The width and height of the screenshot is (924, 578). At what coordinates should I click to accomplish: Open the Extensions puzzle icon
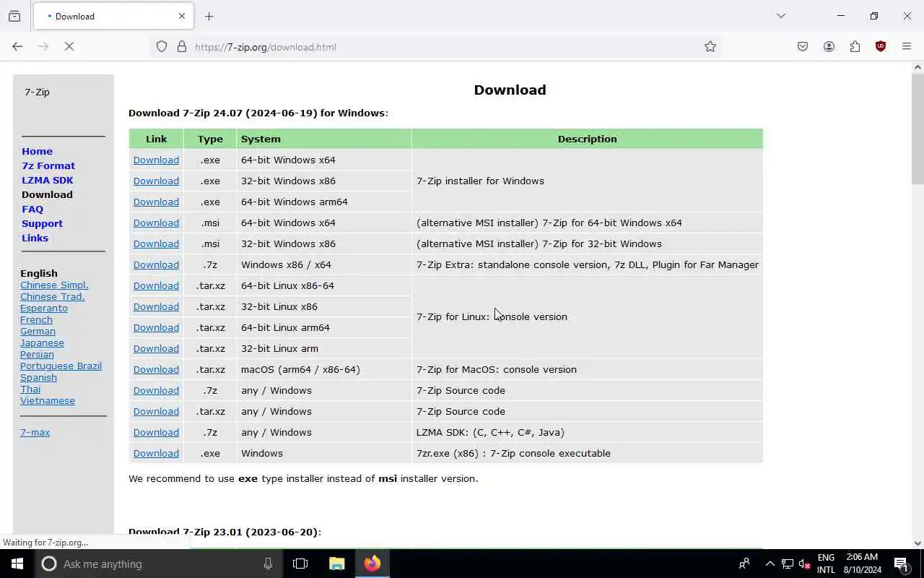(x=855, y=46)
